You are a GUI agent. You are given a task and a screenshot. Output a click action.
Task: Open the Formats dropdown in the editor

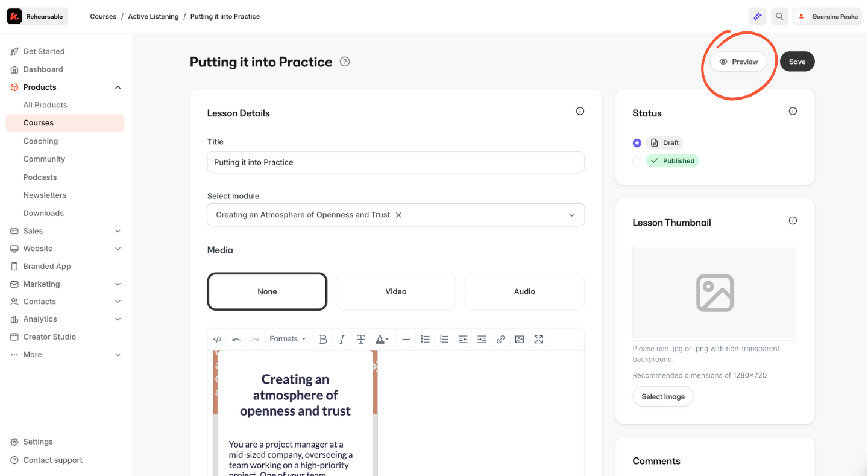point(288,339)
